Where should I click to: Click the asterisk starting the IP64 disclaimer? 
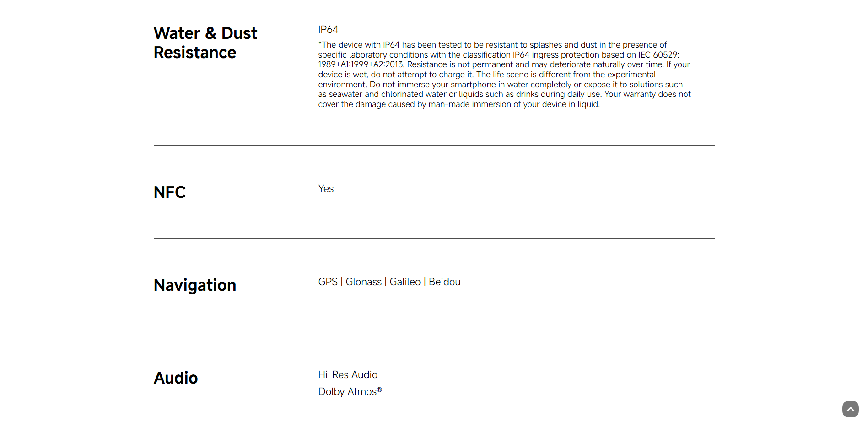tap(320, 44)
